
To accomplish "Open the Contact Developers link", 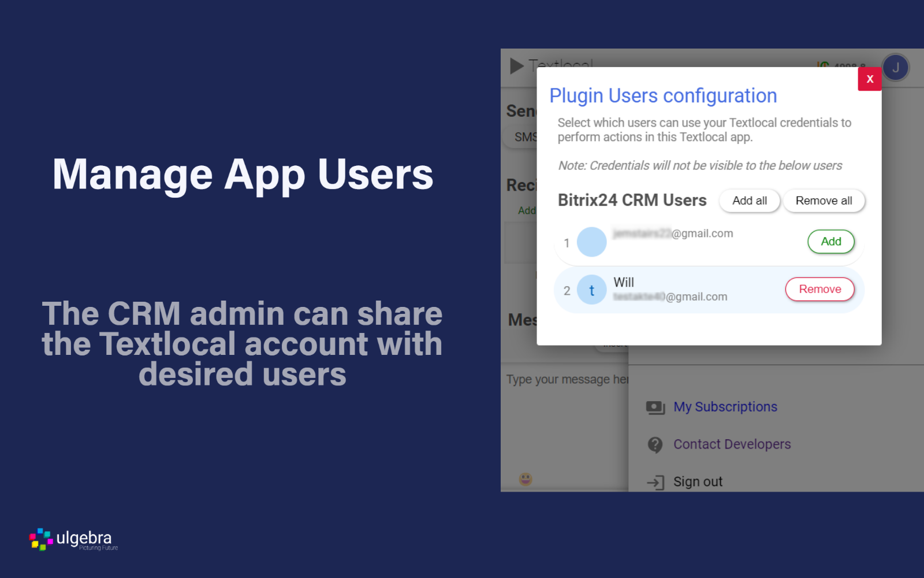I will pos(732,444).
